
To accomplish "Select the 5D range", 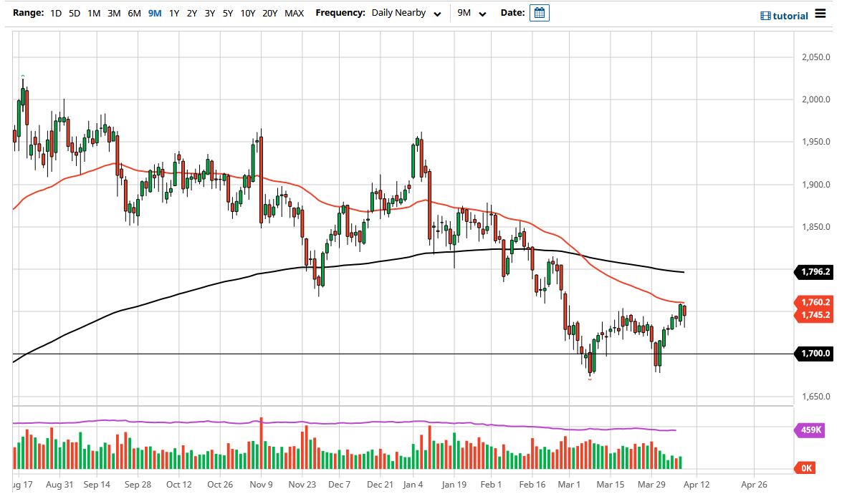I will point(75,14).
